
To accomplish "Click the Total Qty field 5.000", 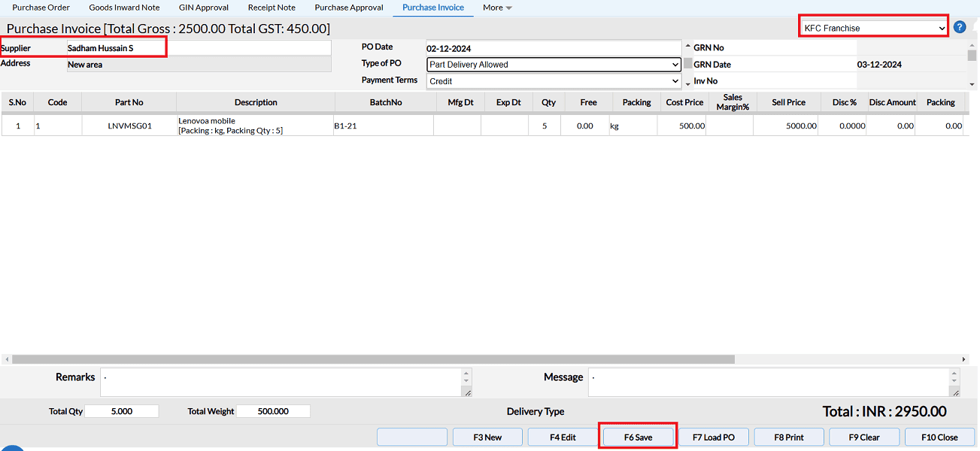I will (122, 411).
